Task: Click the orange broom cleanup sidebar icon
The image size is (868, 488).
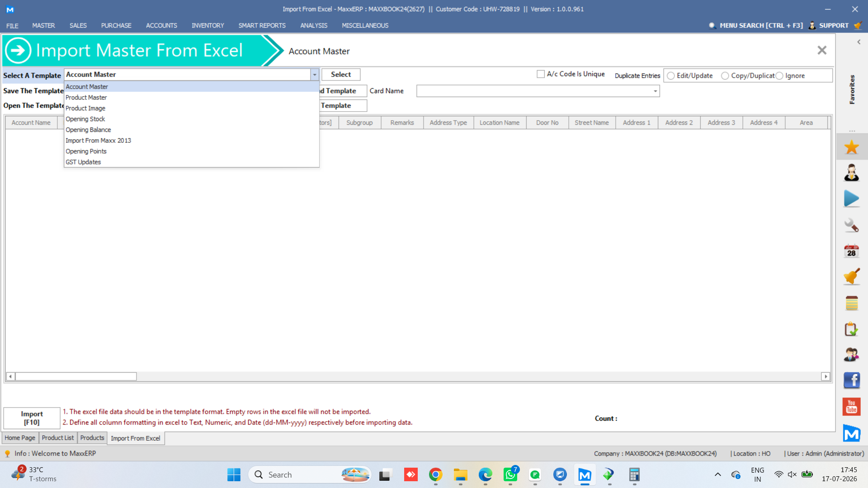Action: click(x=851, y=277)
